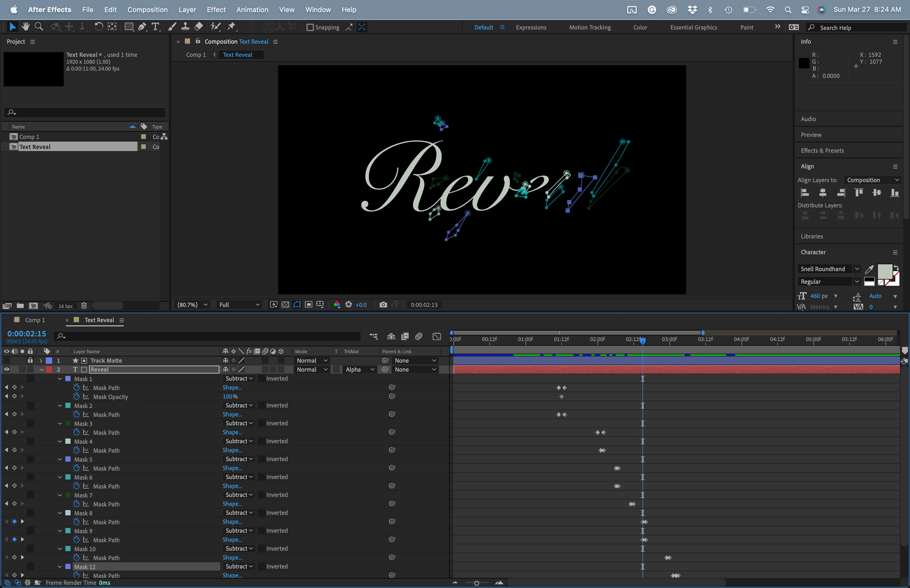This screenshot has height=588, width=910.
Task: Toggle the transparency grid icon
Action: click(285, 305)
